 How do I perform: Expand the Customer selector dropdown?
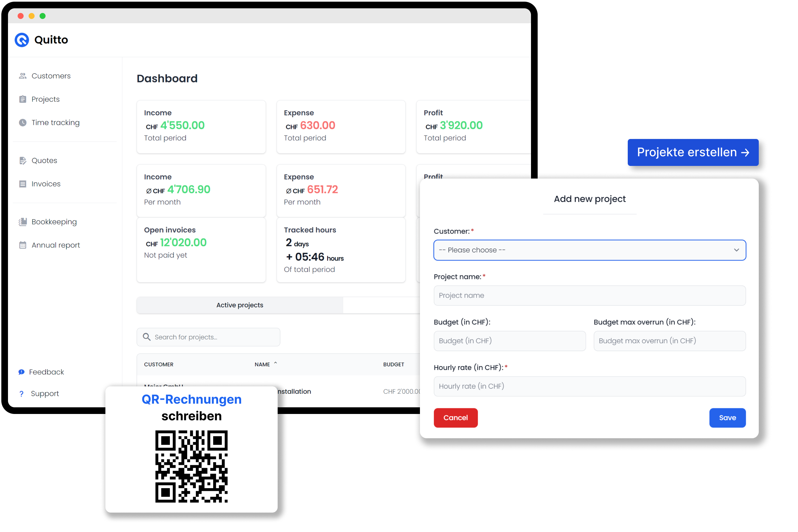(x=589, y=250)
